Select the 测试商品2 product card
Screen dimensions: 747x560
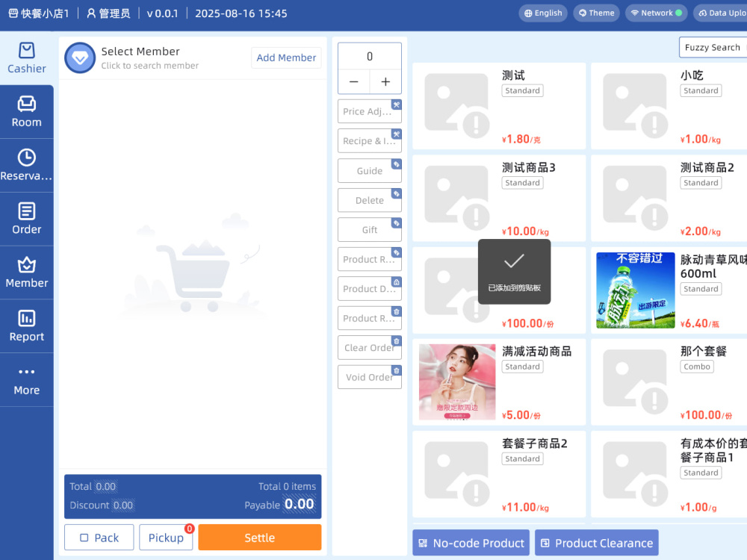point(669,198)
